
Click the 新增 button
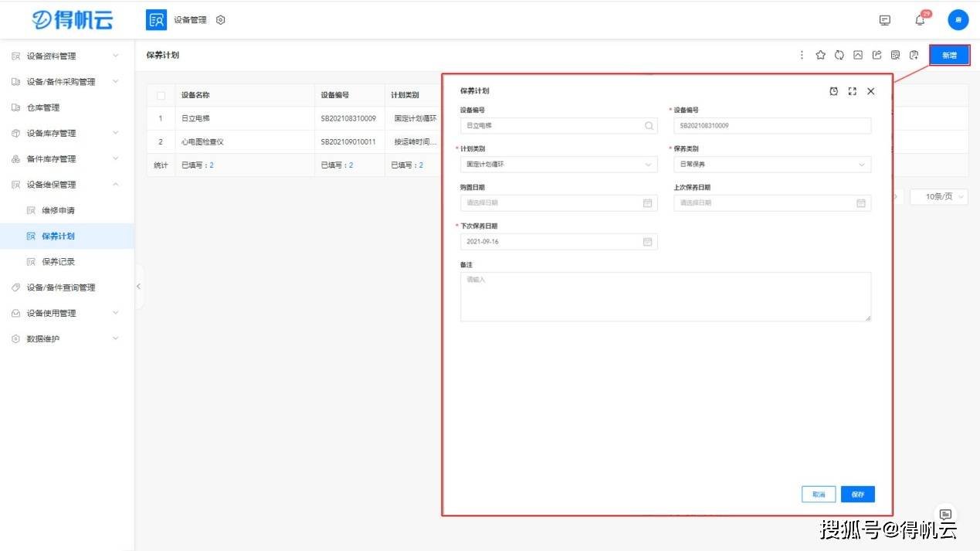(x=949, y=55)
